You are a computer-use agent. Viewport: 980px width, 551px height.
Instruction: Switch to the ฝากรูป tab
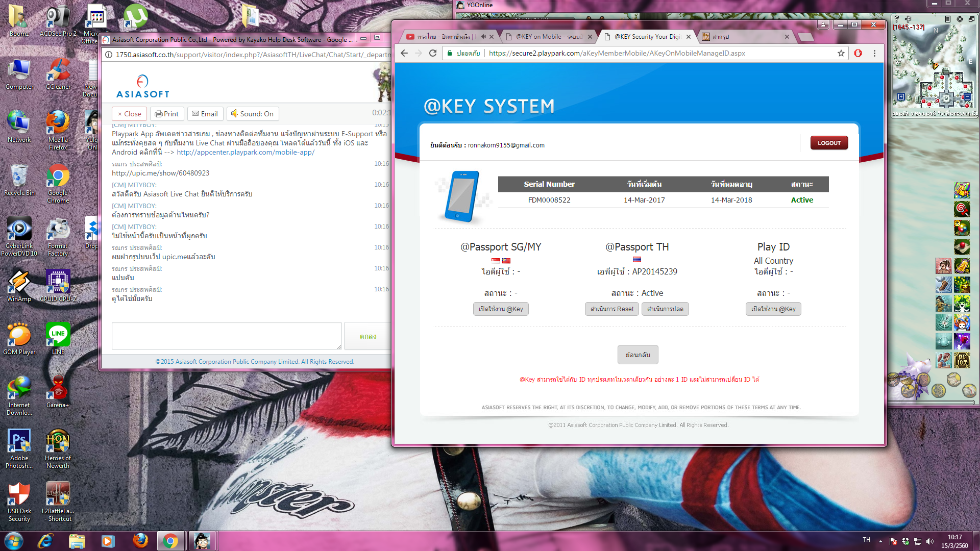pyautogui.click(x=721, y=37)
